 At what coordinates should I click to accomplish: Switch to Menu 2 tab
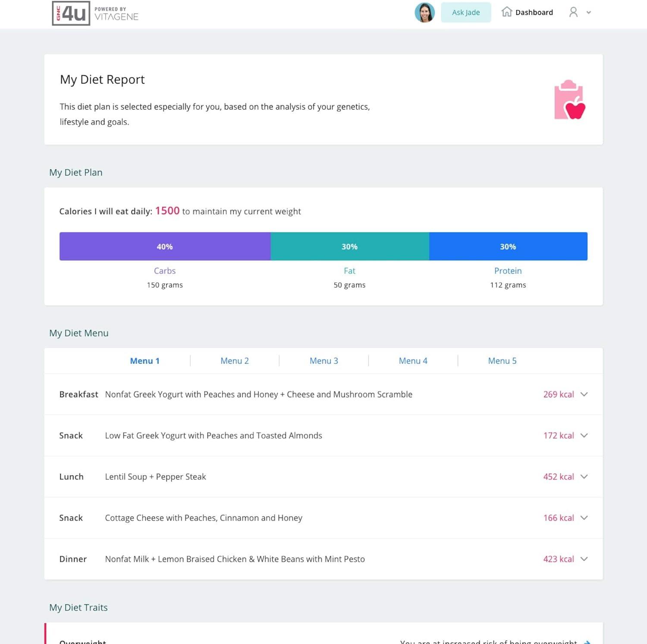(235, 361)
